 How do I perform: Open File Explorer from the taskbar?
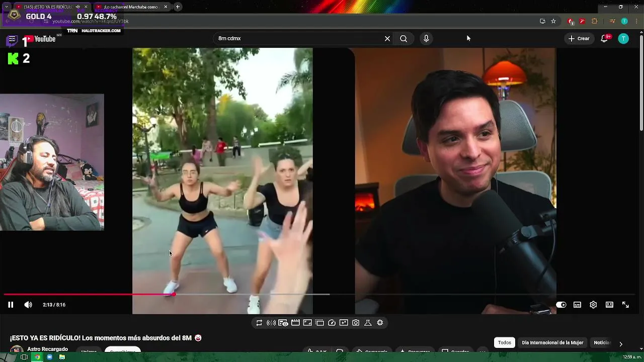point(62,357)
